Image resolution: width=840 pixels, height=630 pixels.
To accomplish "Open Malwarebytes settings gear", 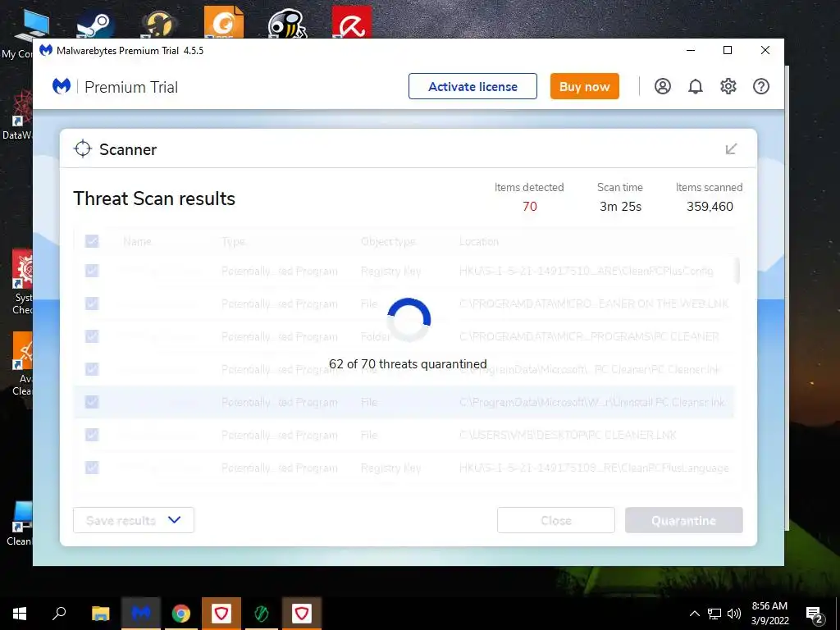I will [x=728, y=86].
